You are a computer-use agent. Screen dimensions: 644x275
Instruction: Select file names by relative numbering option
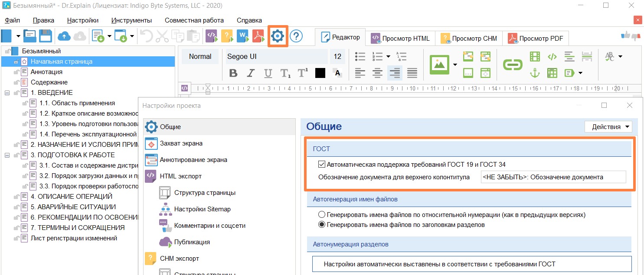(x=322, y=215)
